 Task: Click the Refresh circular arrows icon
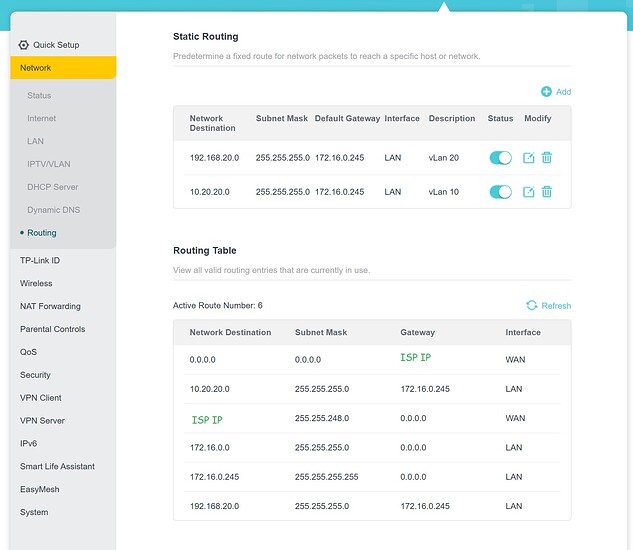click(532, 305)
